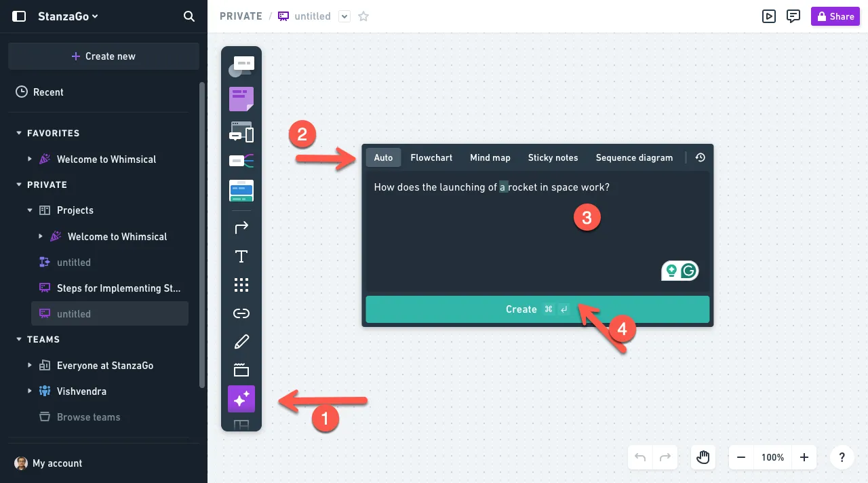Screen dimensions: 868x483
Task: Open My account
Action: [49, 463]
